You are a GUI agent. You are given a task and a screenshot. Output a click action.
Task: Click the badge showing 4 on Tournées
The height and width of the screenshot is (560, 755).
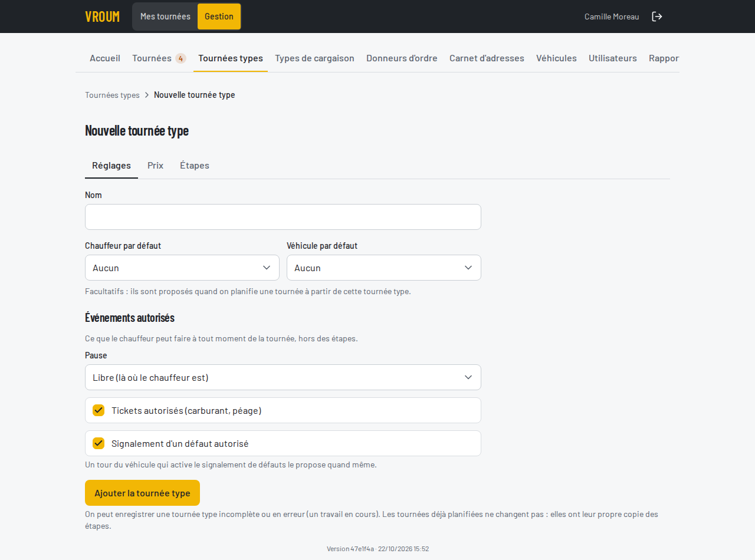click(x=180, y=58)
